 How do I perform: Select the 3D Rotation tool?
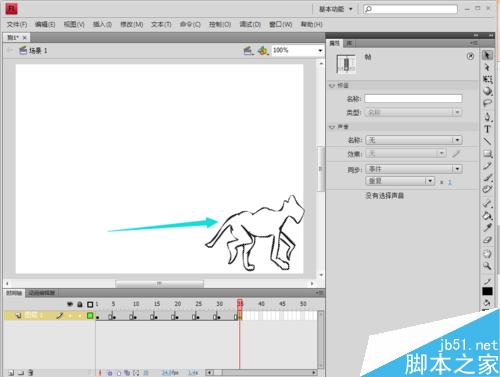click(487, 91)
